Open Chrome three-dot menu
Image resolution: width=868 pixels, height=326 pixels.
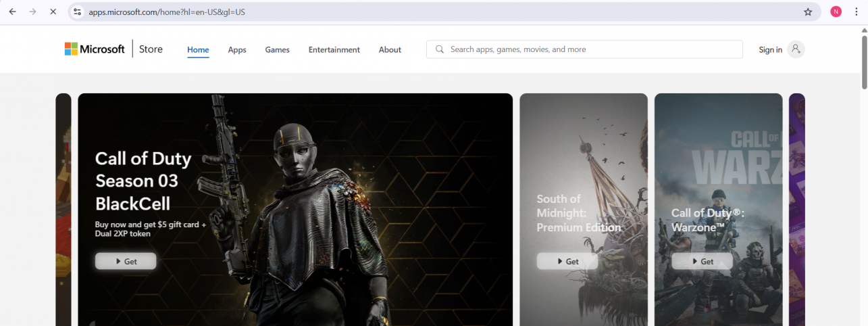(x=856, y=11)
